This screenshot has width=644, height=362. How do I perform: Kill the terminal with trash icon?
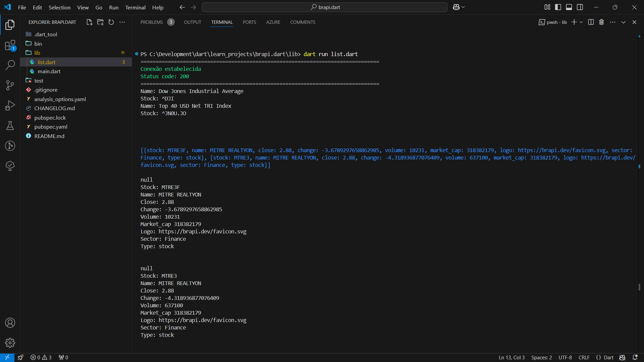click(601, 22)
